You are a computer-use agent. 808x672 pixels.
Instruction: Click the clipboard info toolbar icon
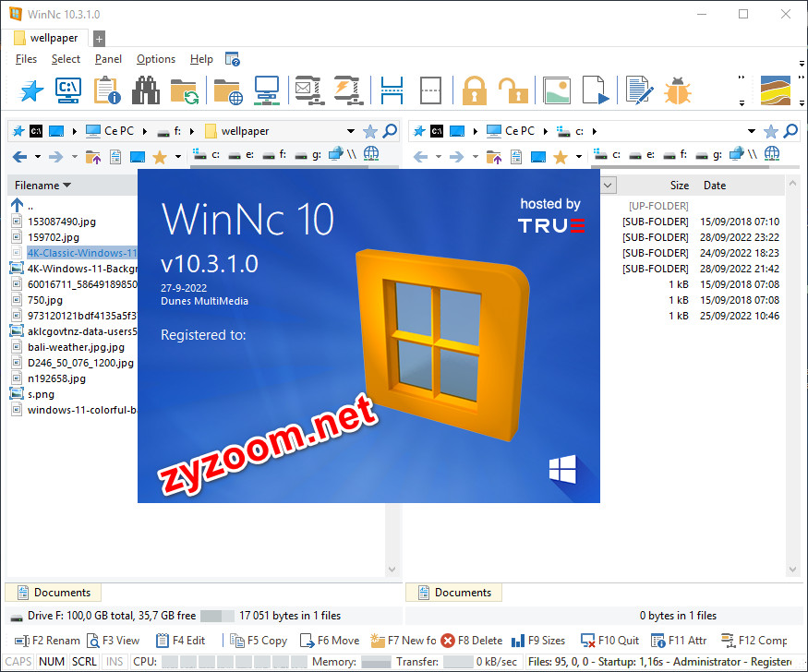[x=107, y=91]
